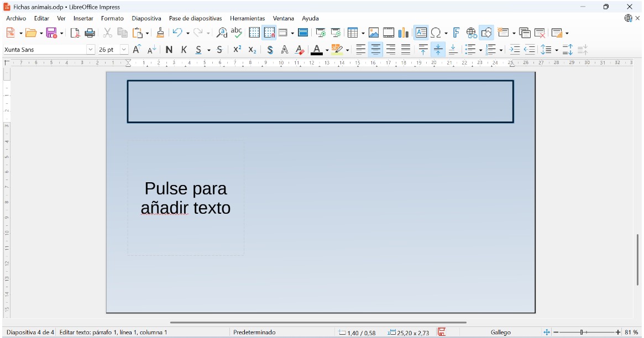The image size is (644, 338).
Task: Click the zoom slider in status bar
Action: (582, 332)
